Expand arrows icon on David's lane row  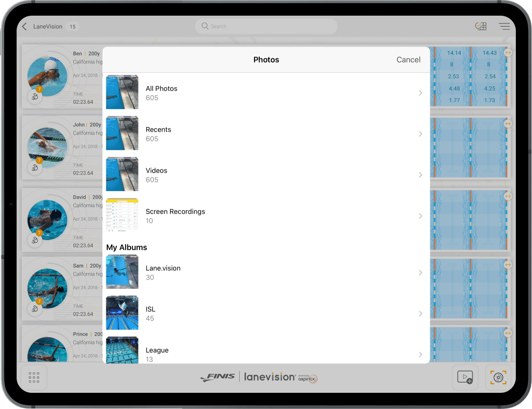[508, 196]
